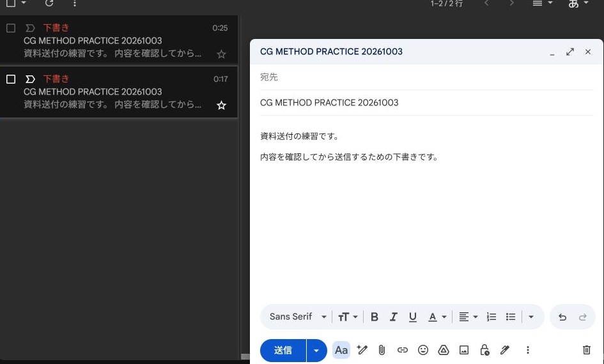This screenshot has height=364, width=604.
Task: Toggle the Aa formatting options bar
Action: tap(341, 350)
